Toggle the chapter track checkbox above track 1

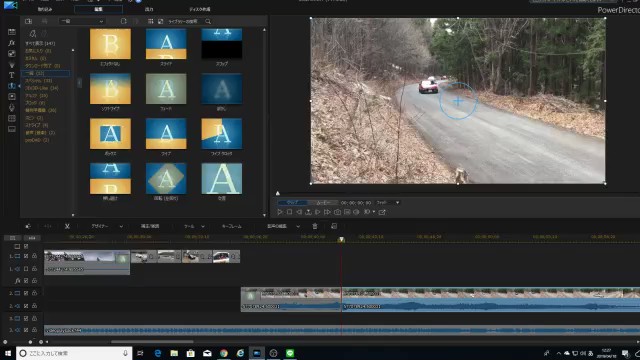tap(26, 247)
